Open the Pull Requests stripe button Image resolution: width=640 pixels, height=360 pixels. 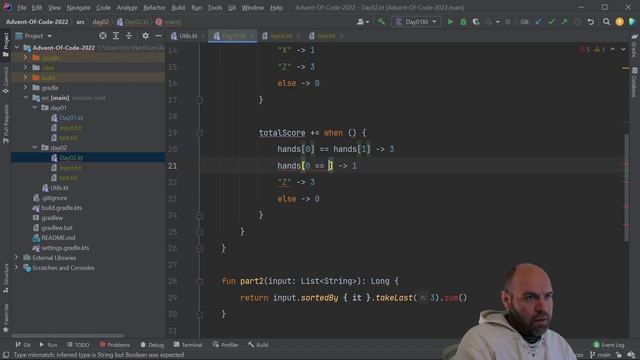click(6, 124)
